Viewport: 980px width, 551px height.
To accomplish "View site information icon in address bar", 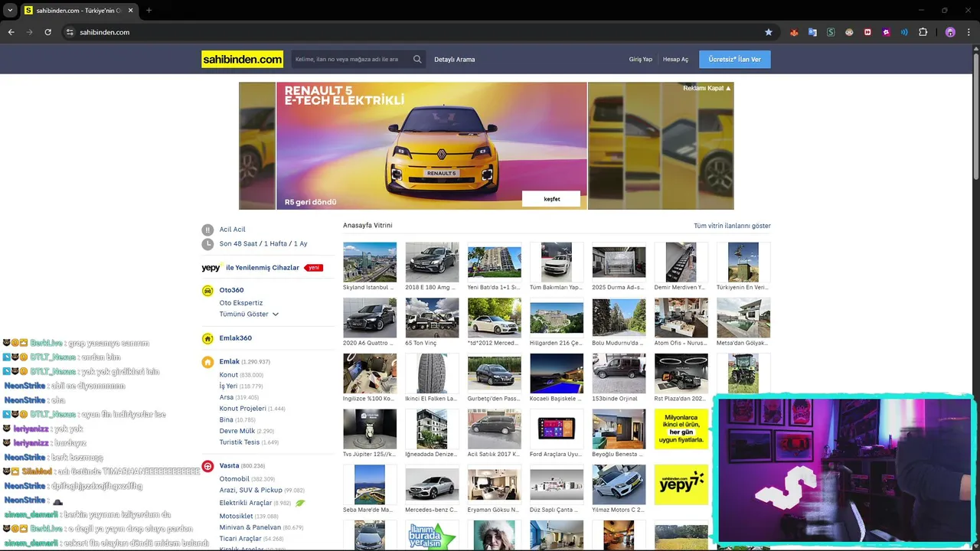I will click(x=70, y=32).
